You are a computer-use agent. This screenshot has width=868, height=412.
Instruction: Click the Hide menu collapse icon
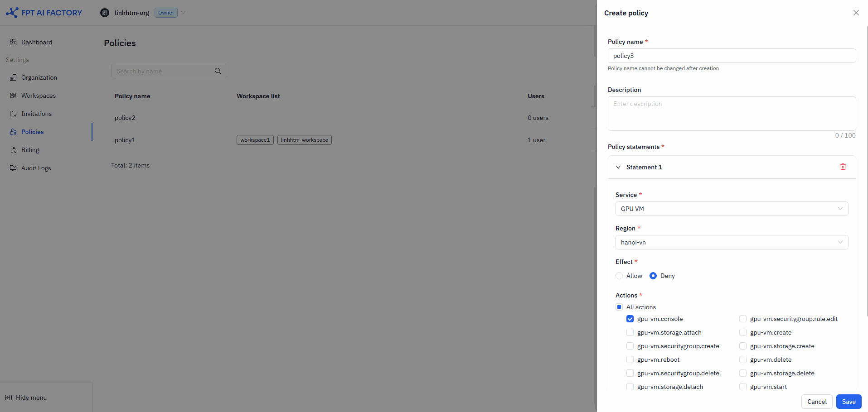point(9,398)
